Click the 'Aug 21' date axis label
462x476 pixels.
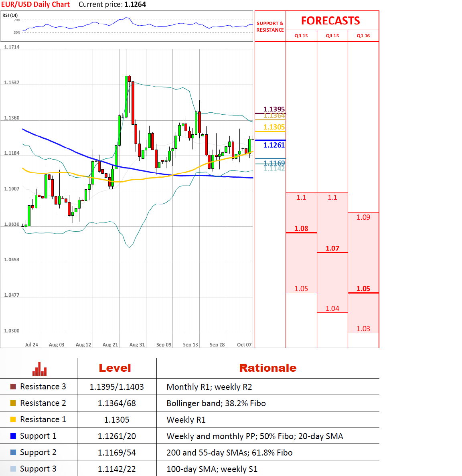click(x=110, y=345)
